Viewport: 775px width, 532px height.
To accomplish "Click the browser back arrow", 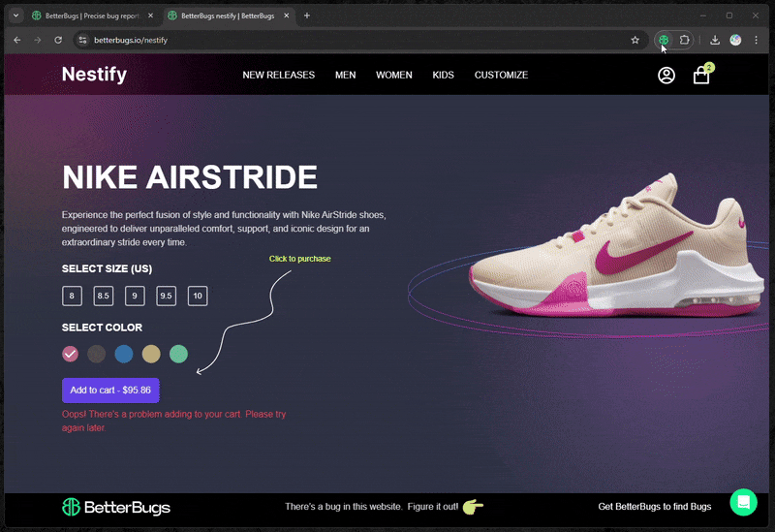I will point(17,40).
